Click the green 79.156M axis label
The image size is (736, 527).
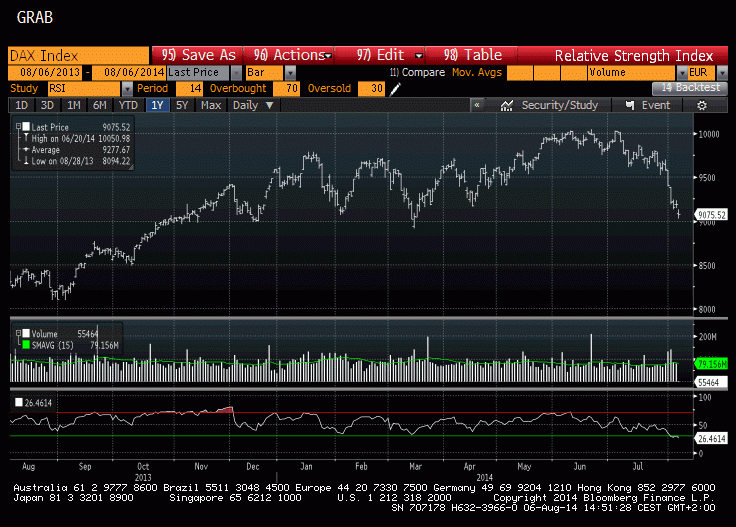(711, 364)
